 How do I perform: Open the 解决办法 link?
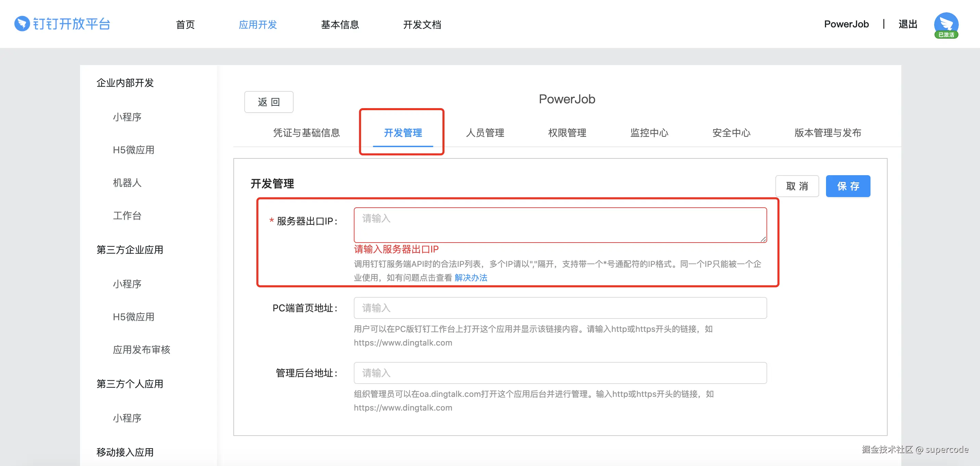[470, 278]
